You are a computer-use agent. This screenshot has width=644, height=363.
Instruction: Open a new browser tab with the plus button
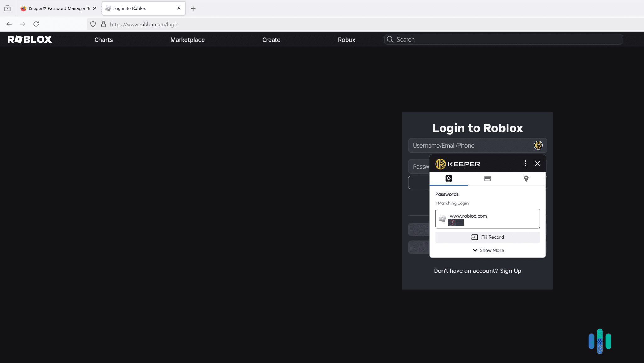[193, 8]
